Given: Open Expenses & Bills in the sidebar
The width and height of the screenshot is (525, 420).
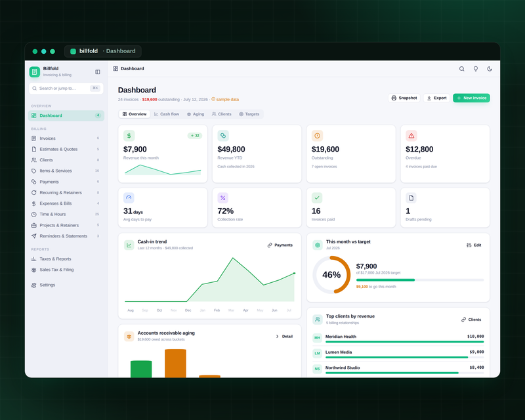Looking at the screenshot, I should point(66,203).
